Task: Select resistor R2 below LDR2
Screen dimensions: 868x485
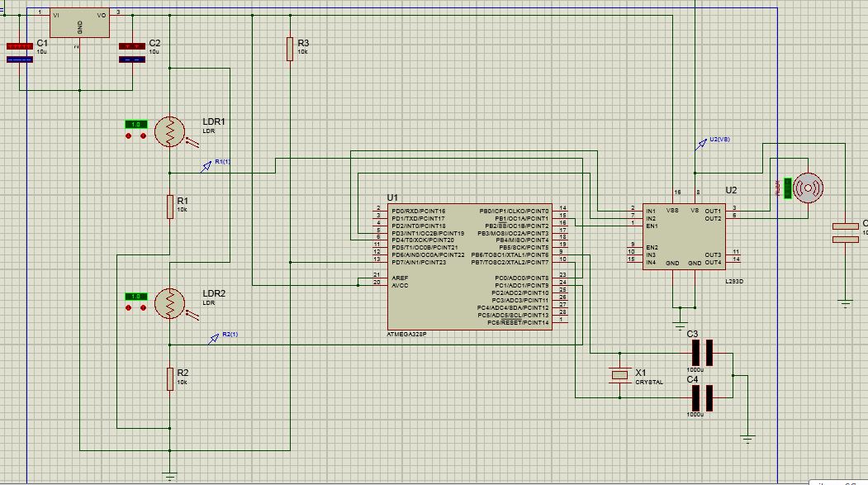Action: coord(170,379)
